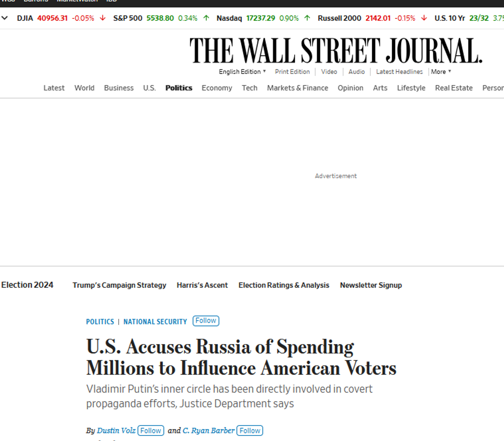Expand the English Edition dropdown
This screenshot has height=441, width=504.
pyautogui.click(x=242, y=72)
